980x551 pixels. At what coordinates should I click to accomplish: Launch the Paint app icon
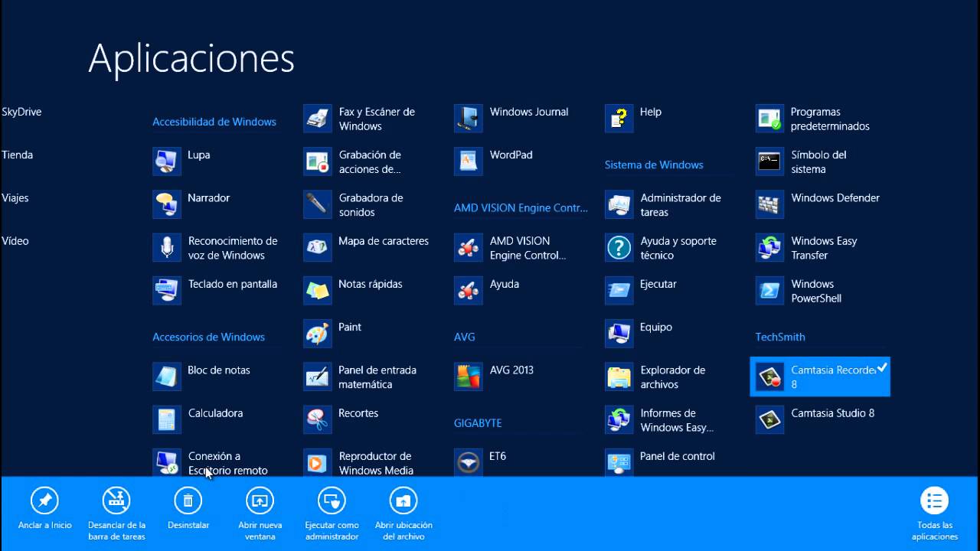click(318, 334)
